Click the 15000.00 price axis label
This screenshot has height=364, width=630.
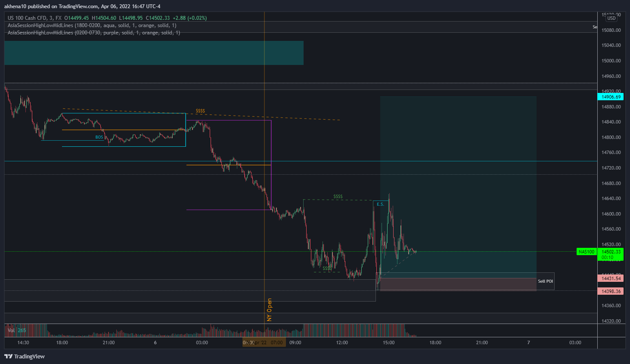[611, 61]
